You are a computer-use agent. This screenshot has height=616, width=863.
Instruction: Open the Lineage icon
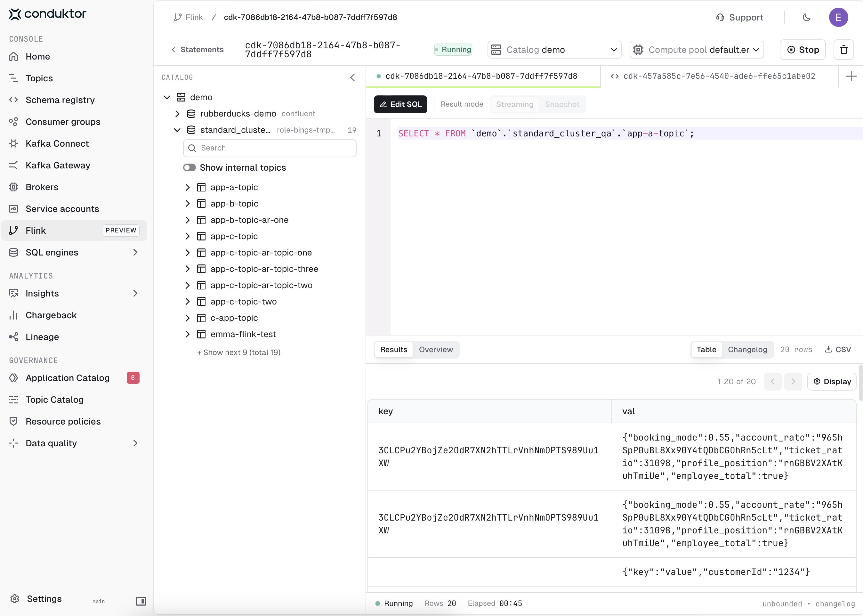[x=14, y=337]
